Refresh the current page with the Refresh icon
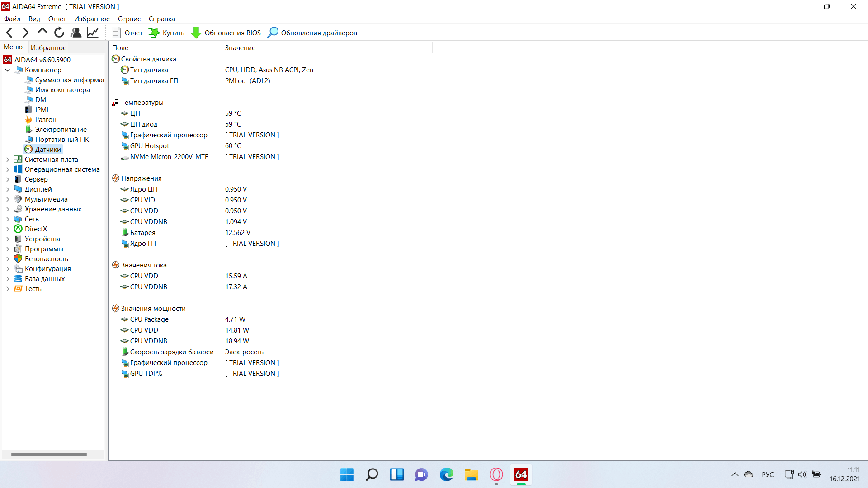 59,33
